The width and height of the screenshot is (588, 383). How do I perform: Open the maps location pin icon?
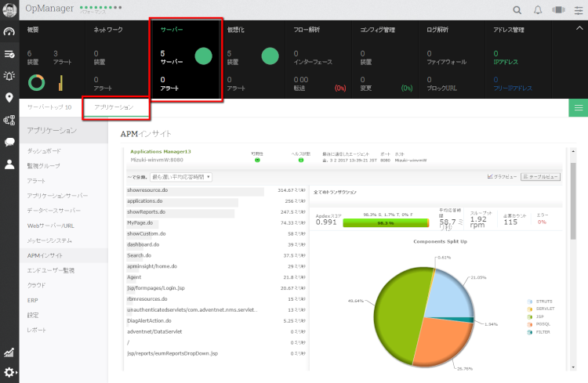click(9, 98)
